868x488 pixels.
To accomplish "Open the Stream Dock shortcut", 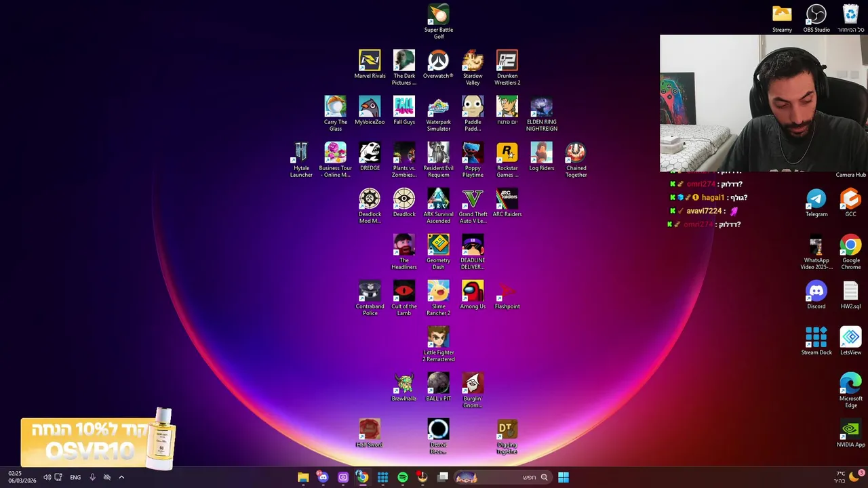I will (816, 341).
